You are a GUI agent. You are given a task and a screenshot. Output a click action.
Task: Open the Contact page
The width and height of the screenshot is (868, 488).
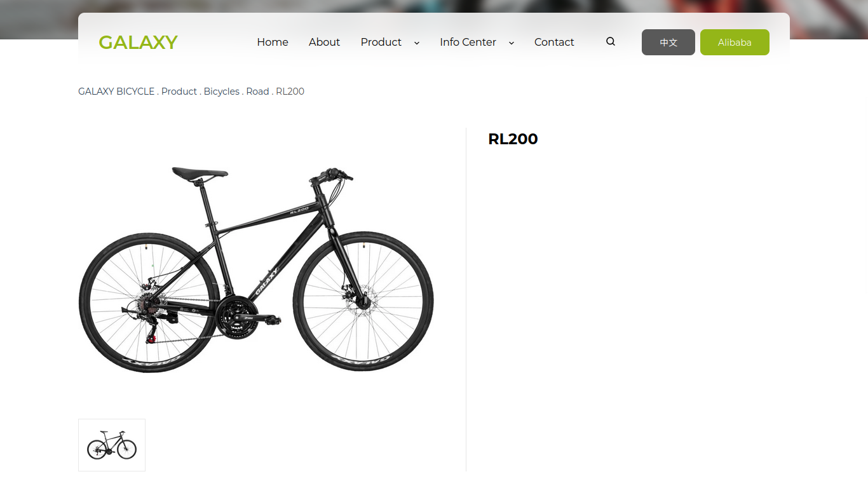tap(554, 42)
